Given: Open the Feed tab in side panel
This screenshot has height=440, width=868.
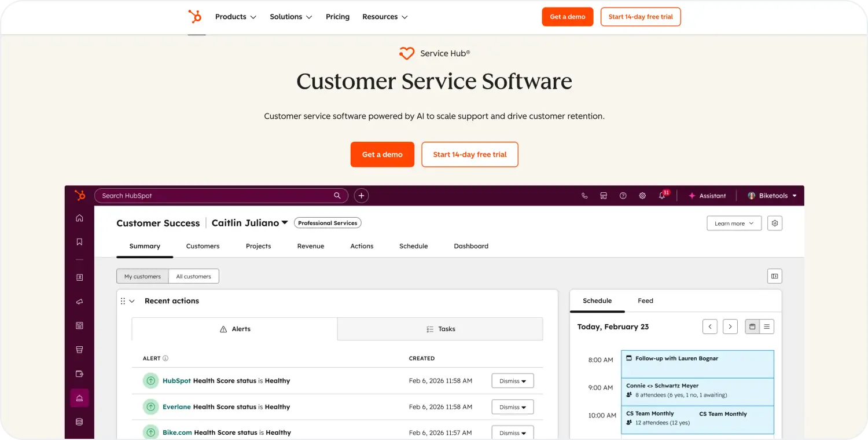Looking at the screenshot, I should pos(645,301).
